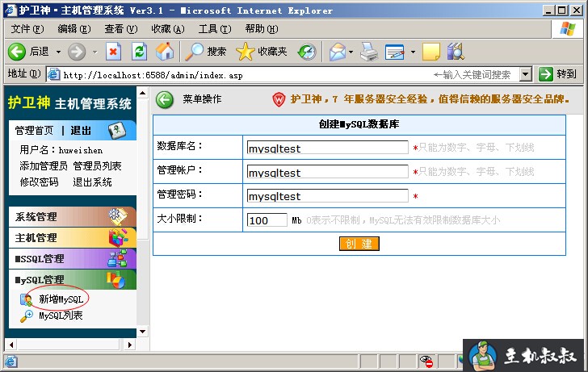Open the 添加管理员 link
The height and width of the screenshot is (372, 588).
click(44, 166)
